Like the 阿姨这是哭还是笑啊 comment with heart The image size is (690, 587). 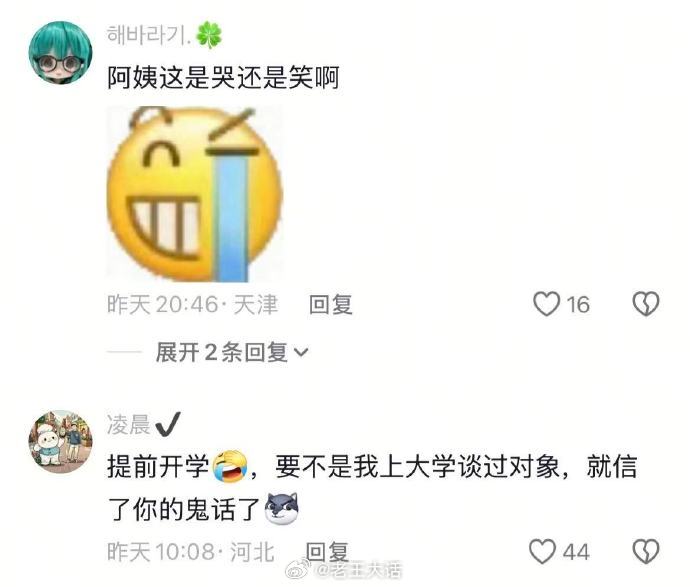click(546, 304)
